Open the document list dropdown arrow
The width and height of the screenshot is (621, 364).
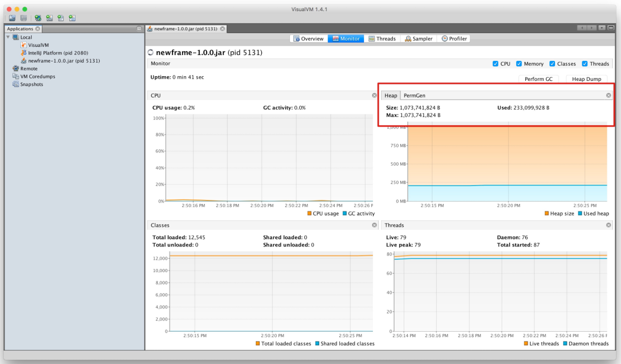click(x=602, y=28)
